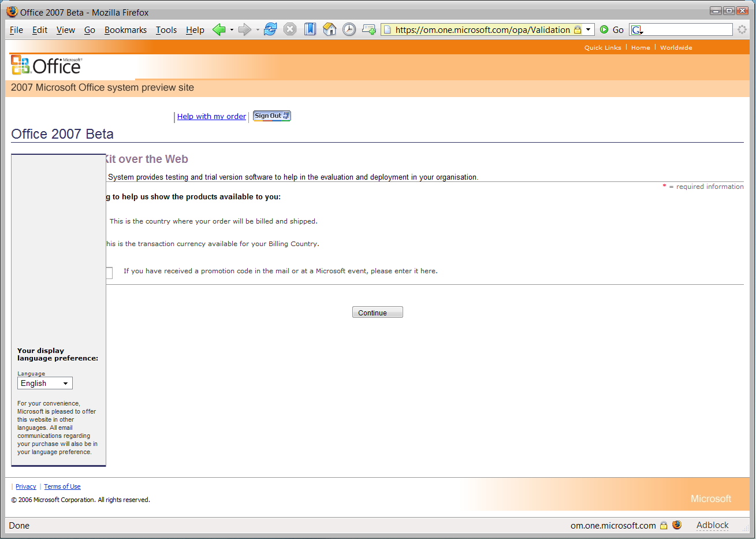Viewport: 756px width, 539px height.
Task: Click the Home header link
Action: (x=640, y=47)
